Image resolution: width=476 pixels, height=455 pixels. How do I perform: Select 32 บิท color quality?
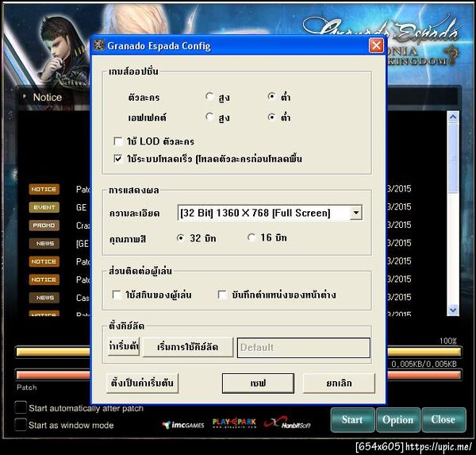coord(181,238)
